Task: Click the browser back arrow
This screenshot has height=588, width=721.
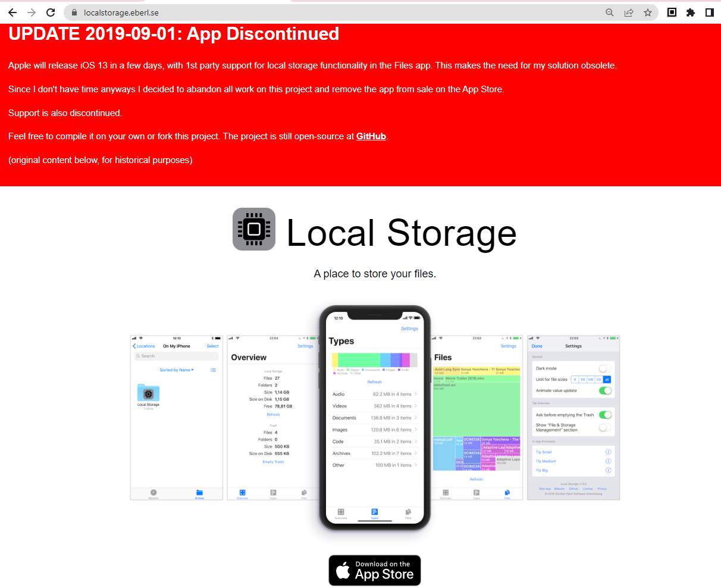Action: [x=12, y=12]
